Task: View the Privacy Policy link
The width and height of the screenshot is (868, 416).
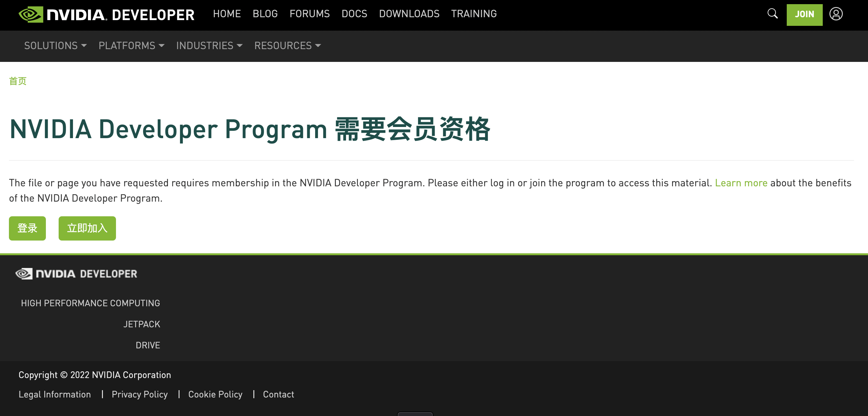Action: [140, 394]
